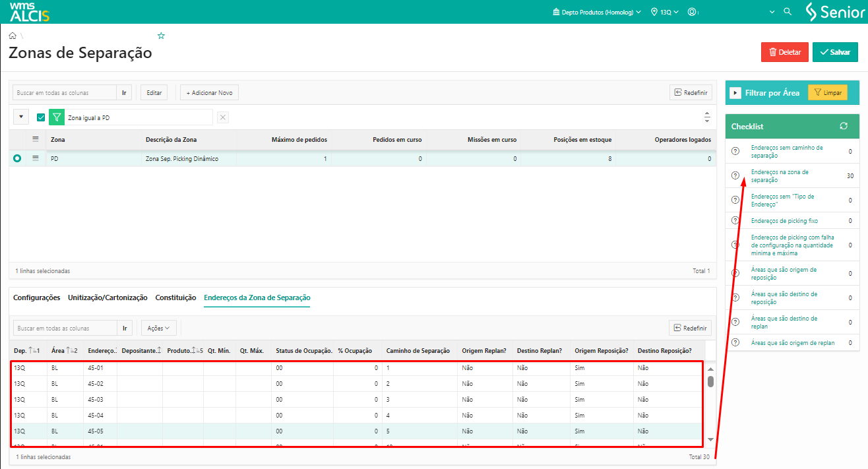Open row menu icon for zone PD

pyautogui.click(x=36, y=158)
